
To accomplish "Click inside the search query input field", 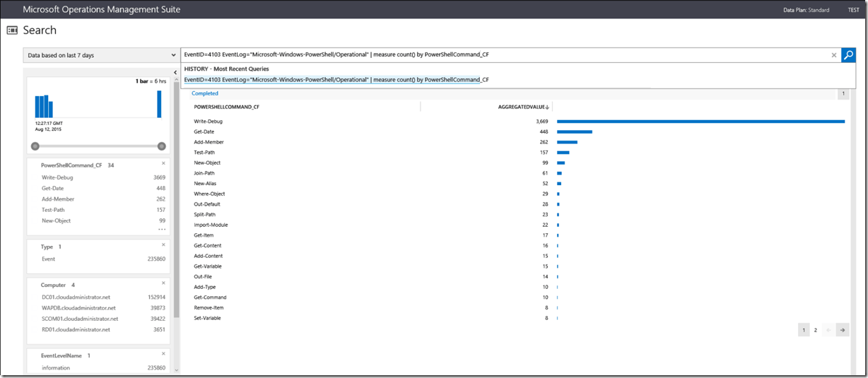I will 495,55.
